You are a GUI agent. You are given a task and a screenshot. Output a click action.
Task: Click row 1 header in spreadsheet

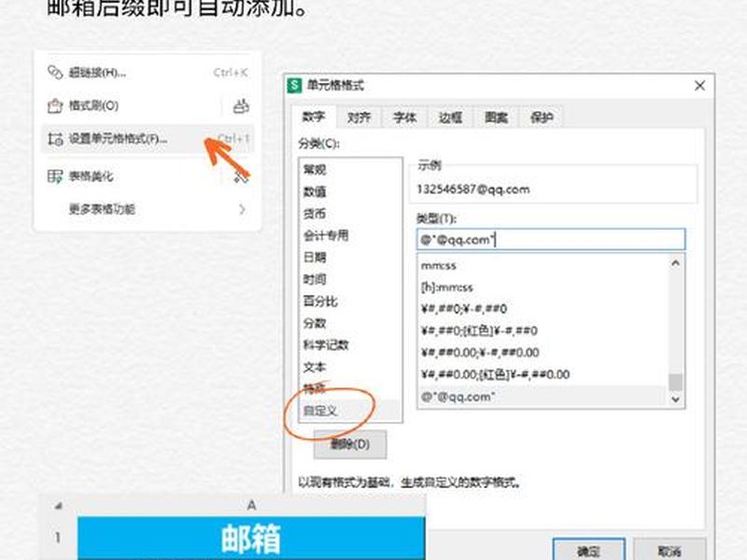pyautogui.click(x=58, y=539)
